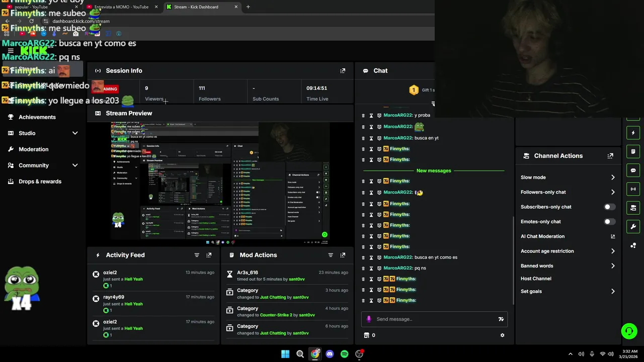Click Ar3s_616 in Mod Actions

coord(248,273)
